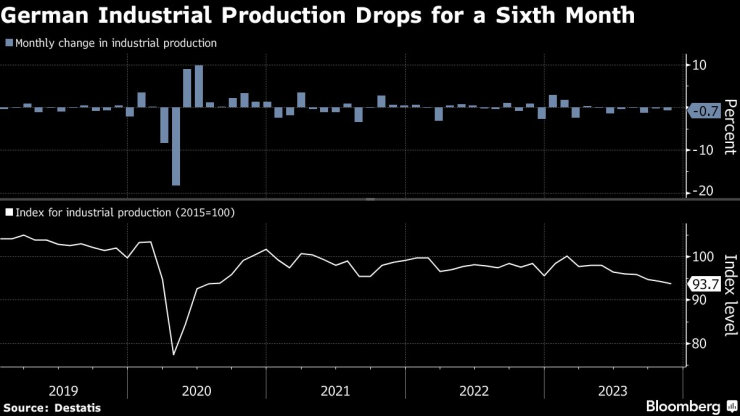This screenshot has width=740, height=416.
Task: Click the 93.7 index value tag
Action: 704,284
